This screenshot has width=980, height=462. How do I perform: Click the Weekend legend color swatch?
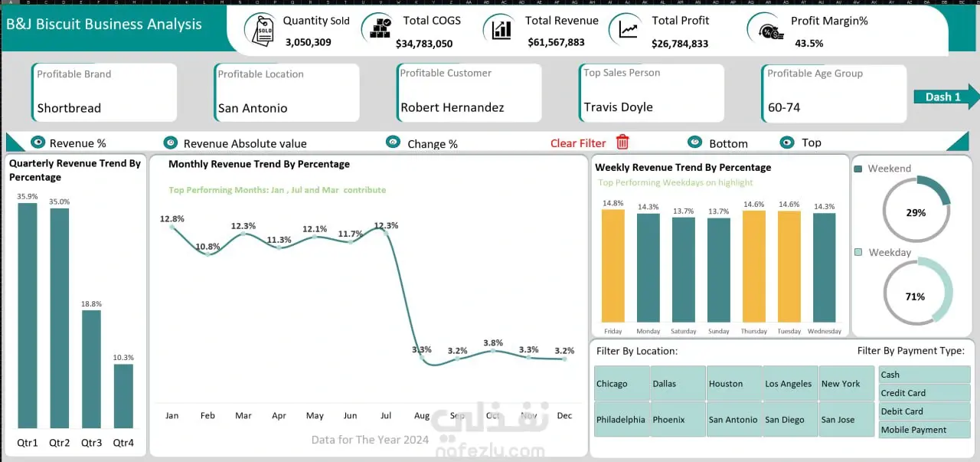[858, 169]
